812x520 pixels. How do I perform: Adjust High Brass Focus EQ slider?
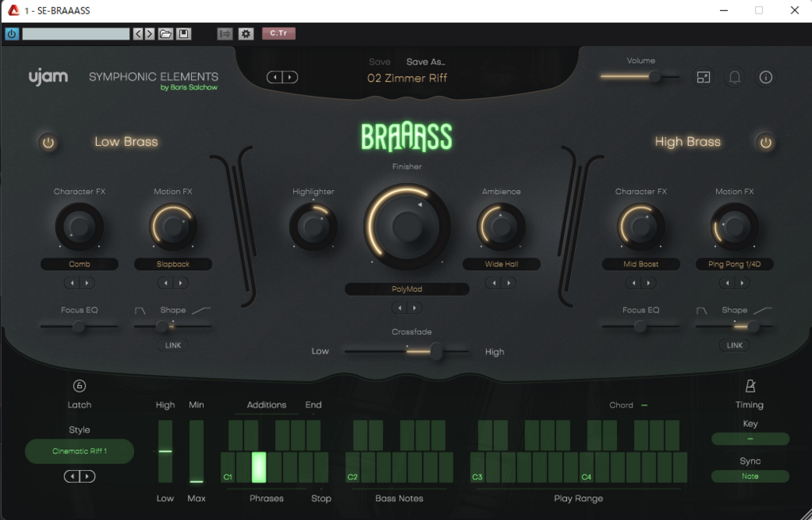[x=641, y=327]
